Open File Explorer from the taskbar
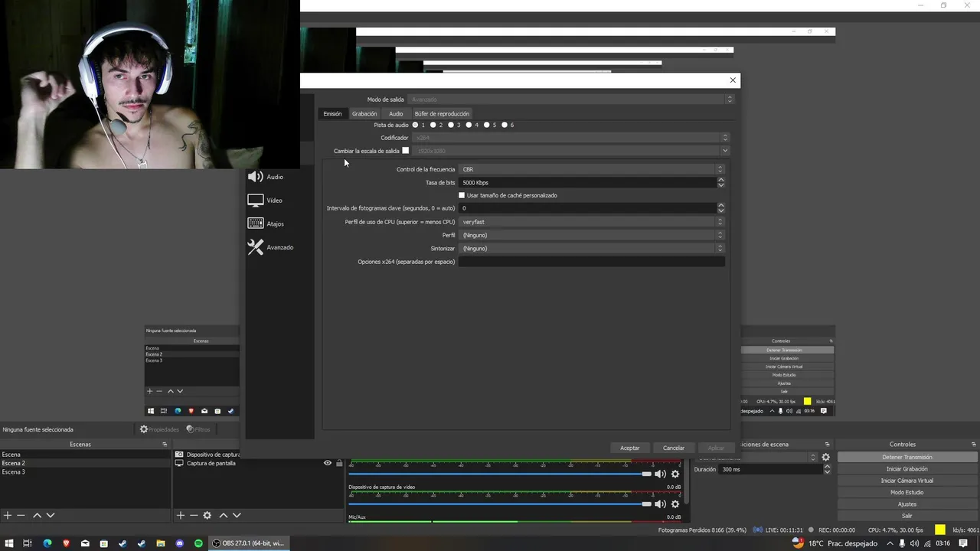The image size is (980, 551). [161, 543]
